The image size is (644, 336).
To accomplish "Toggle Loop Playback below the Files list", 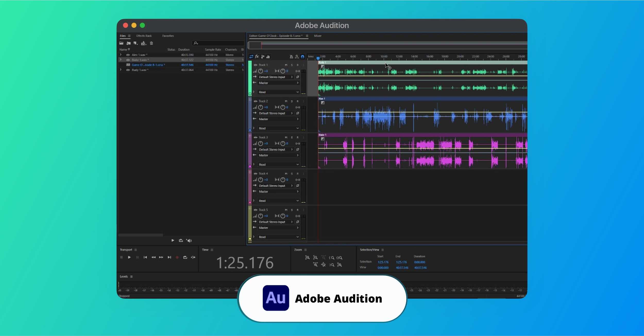I will tap(181, 241).
